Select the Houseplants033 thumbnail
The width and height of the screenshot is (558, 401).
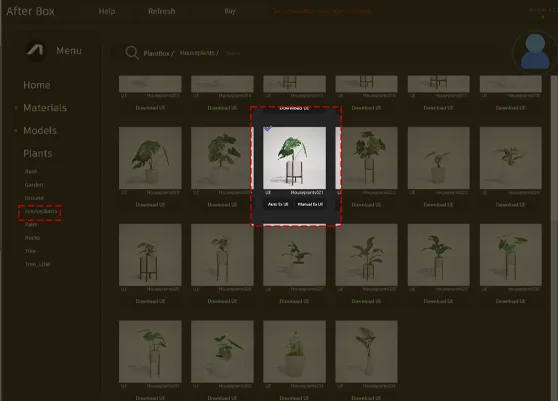click(294, 352)
